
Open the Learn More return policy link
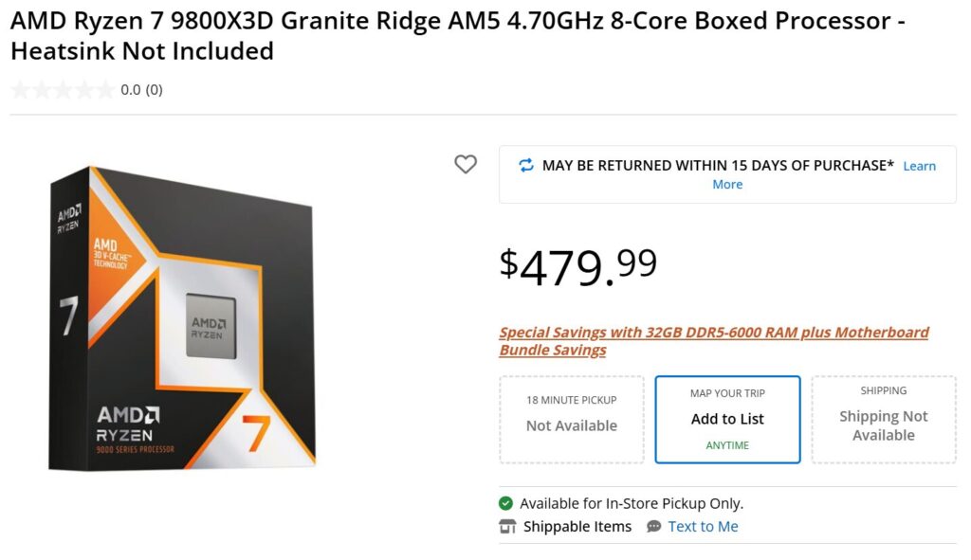coord(824,175)
